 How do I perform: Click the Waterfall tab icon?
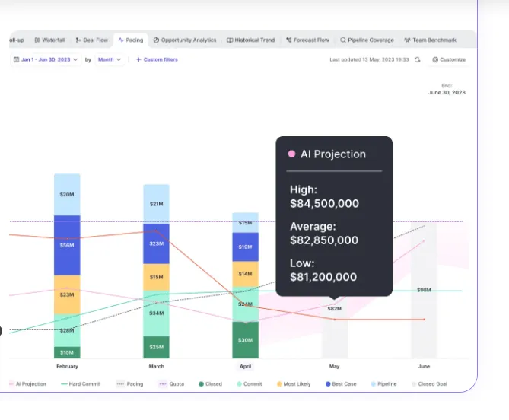pos(37,40)
